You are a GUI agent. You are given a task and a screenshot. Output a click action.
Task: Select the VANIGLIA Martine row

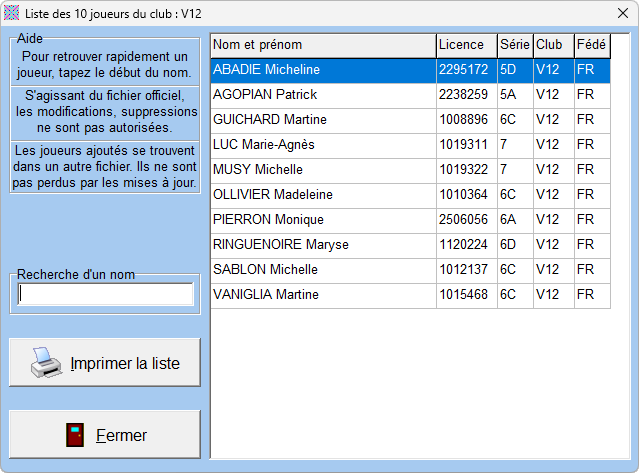tap(323, 295)
